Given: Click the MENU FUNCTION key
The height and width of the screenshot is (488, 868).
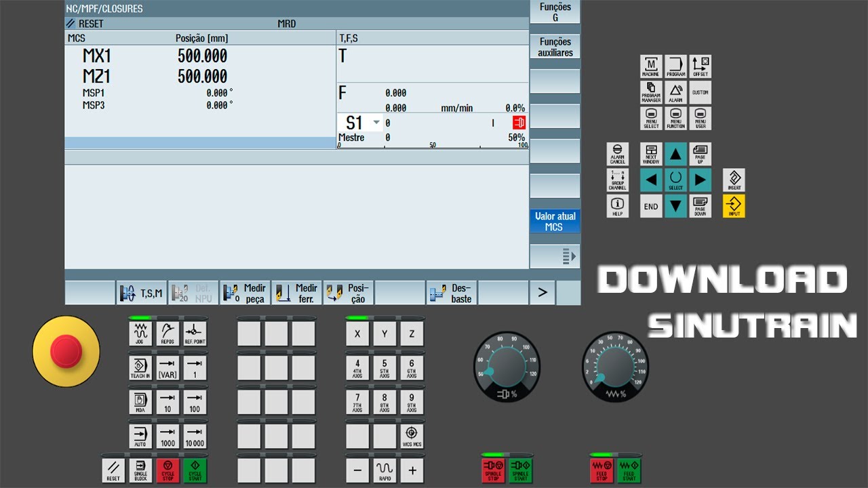Looking at the screenshot, I should coord(675,118).
